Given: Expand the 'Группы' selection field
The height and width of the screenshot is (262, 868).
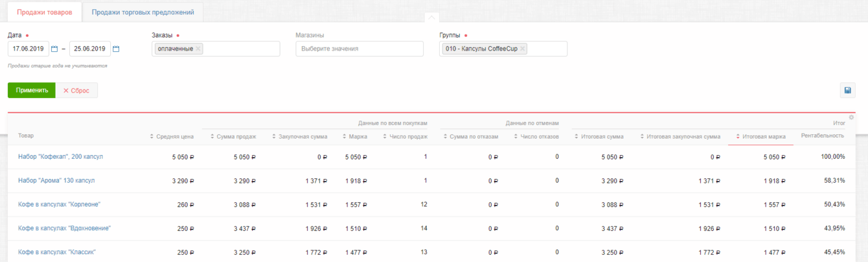Looking at the screenshot, I should (546, 49).
